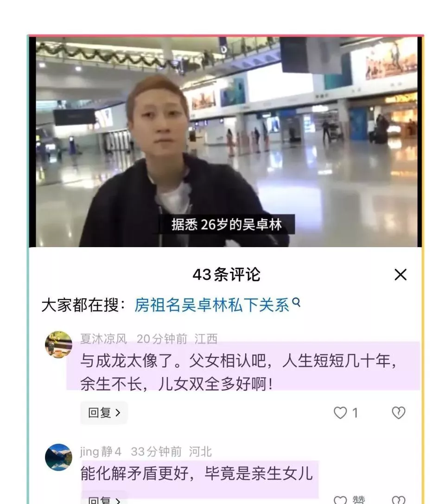Search suggested topic 房祖名吴卓林私下关系
This screenshot has height=504, width=445.
pyautogui.click(x=212, y=305)
